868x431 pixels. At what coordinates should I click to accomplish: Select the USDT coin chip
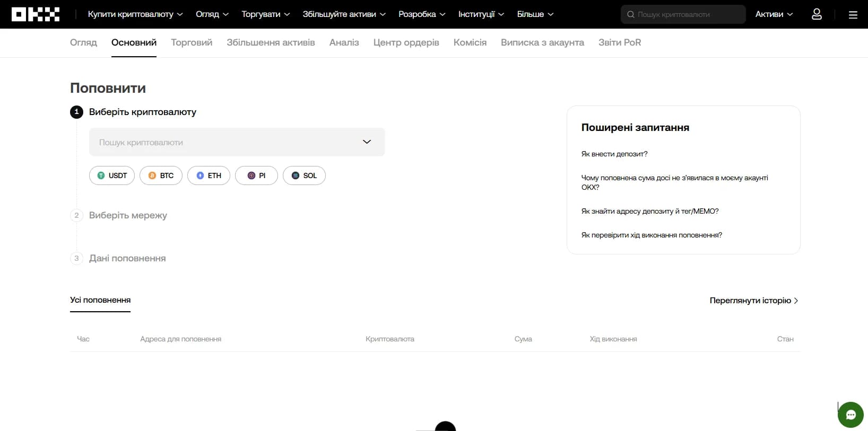(x=112, y=175)
